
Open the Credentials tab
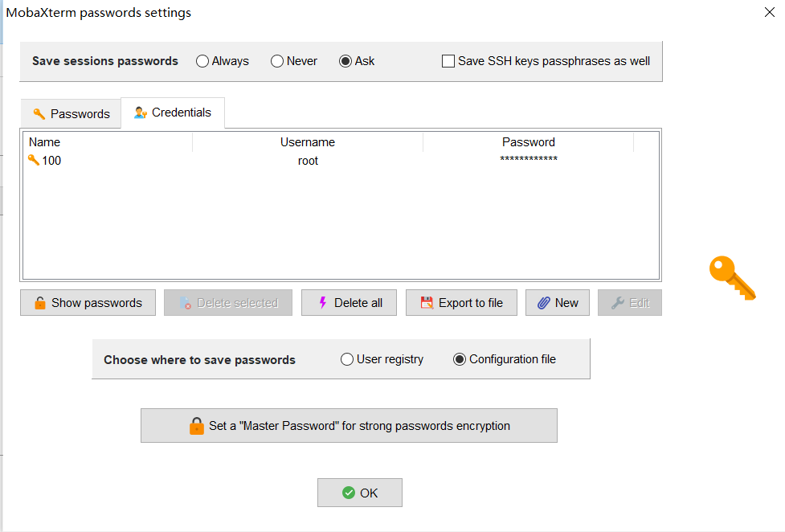(x=173, y=113)
